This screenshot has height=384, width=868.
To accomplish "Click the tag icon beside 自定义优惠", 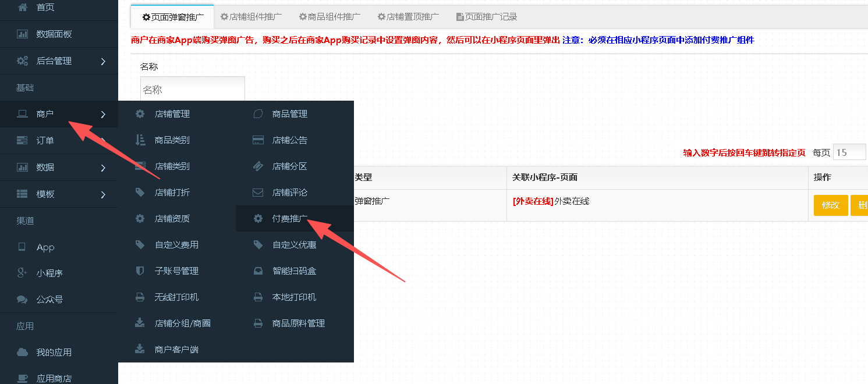I will 258,245.
